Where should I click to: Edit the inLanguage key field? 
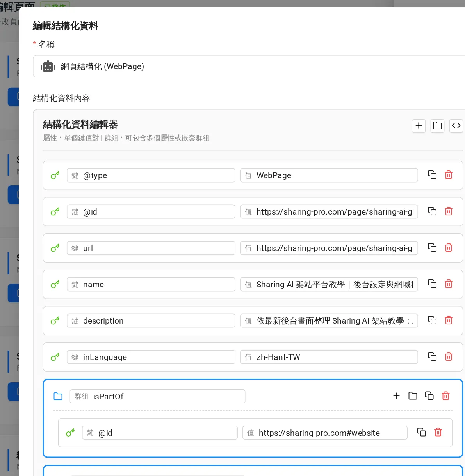point(151,357)
